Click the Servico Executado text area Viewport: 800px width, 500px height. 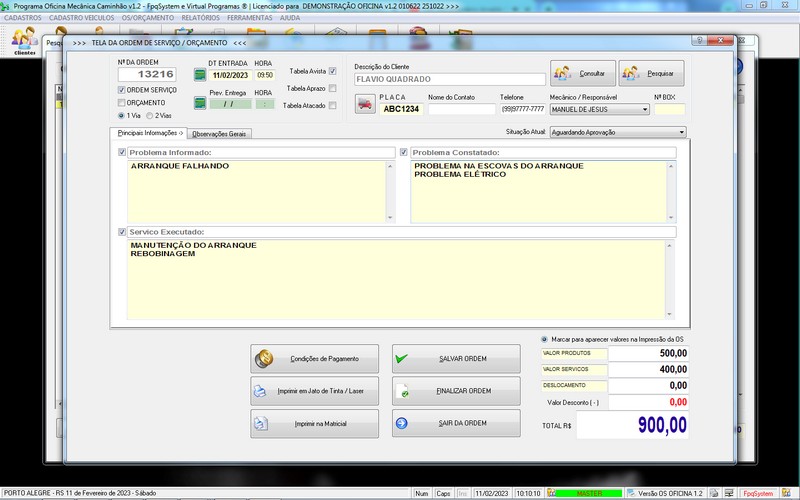[x=396, y=280]
